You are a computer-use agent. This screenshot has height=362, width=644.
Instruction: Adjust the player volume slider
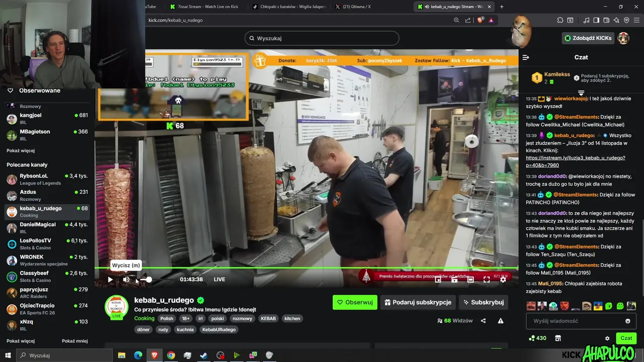tap(146, 280)
